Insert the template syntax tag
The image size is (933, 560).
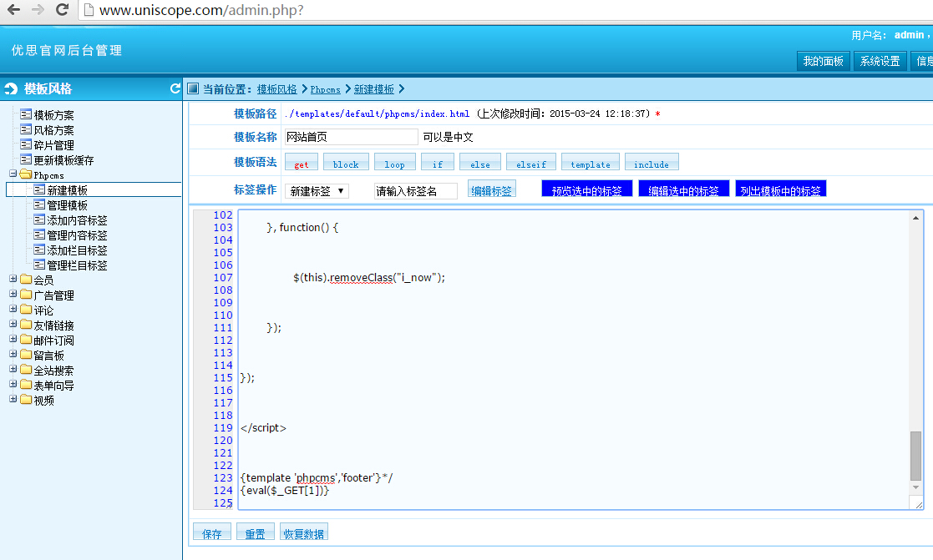[591, 162]
